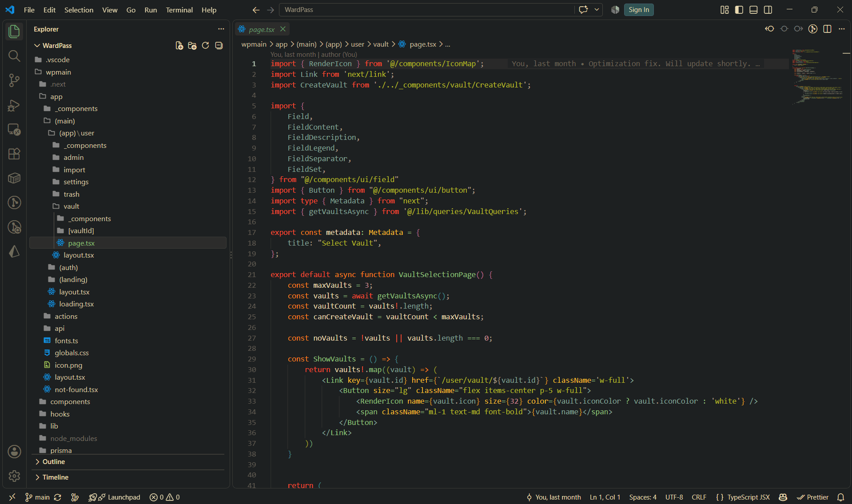Click the New File icon in Explorer
The image size is (852, 504).
tap(179, 45)
